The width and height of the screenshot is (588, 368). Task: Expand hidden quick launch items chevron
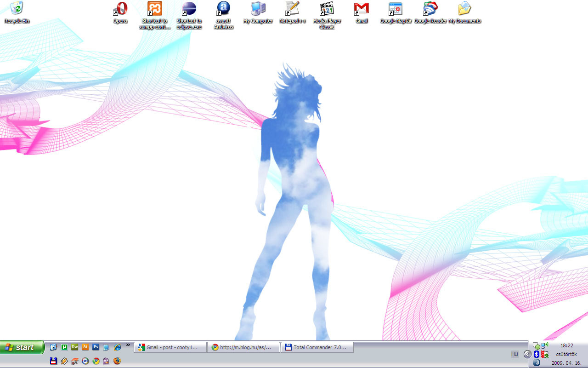128,345
